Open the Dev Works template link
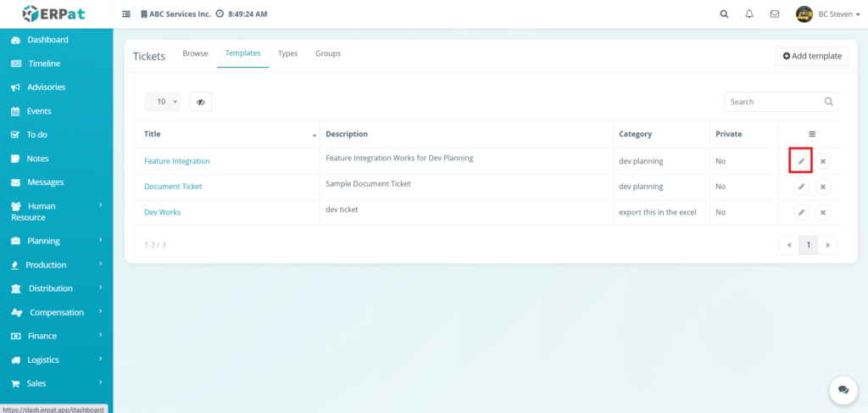 (162, 212)
